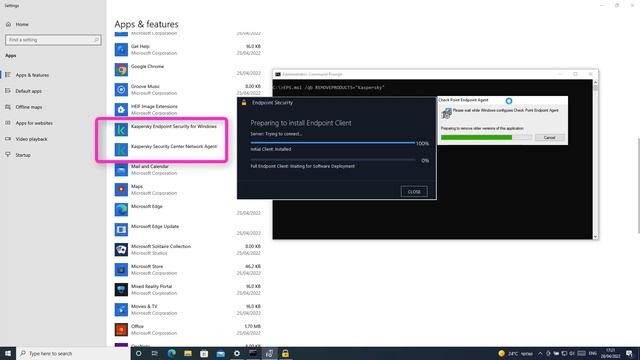Image resolution: width=640 pixels, height=360 pixels.
Task: Open Mail from the taskbar
Action: [220, 353]
